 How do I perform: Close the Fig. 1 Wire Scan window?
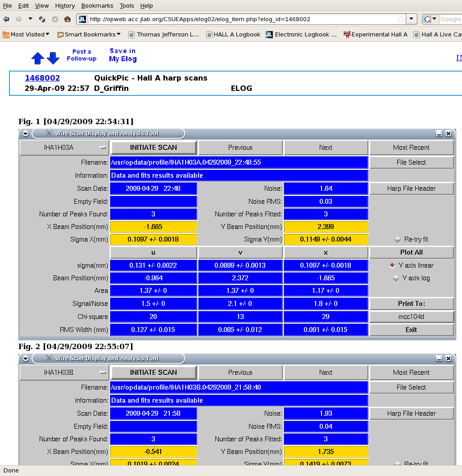448,134
